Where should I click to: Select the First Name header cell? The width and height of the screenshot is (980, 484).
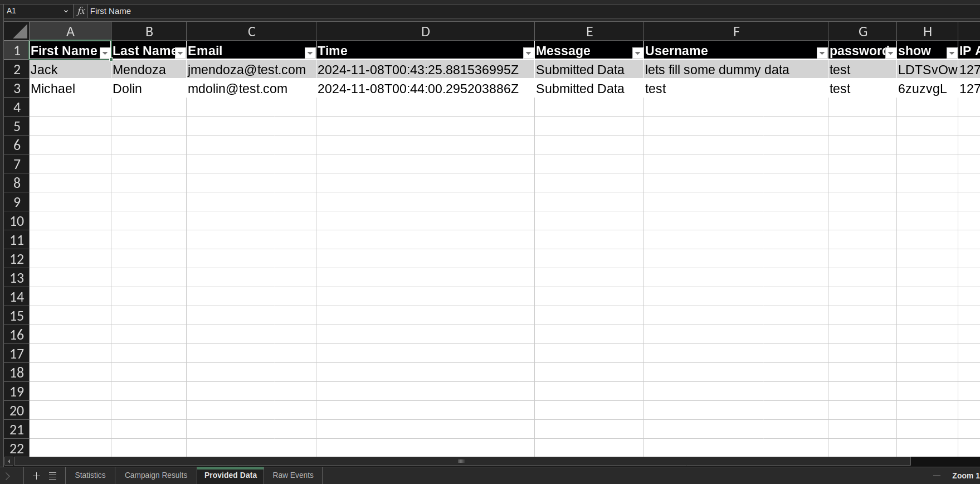[70, 51]
